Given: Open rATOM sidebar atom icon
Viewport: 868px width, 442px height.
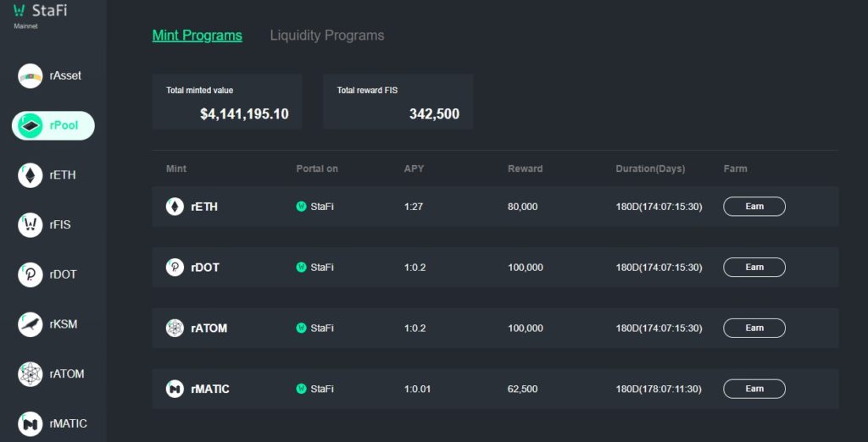Looking at the screenshot, I should 30,374.
